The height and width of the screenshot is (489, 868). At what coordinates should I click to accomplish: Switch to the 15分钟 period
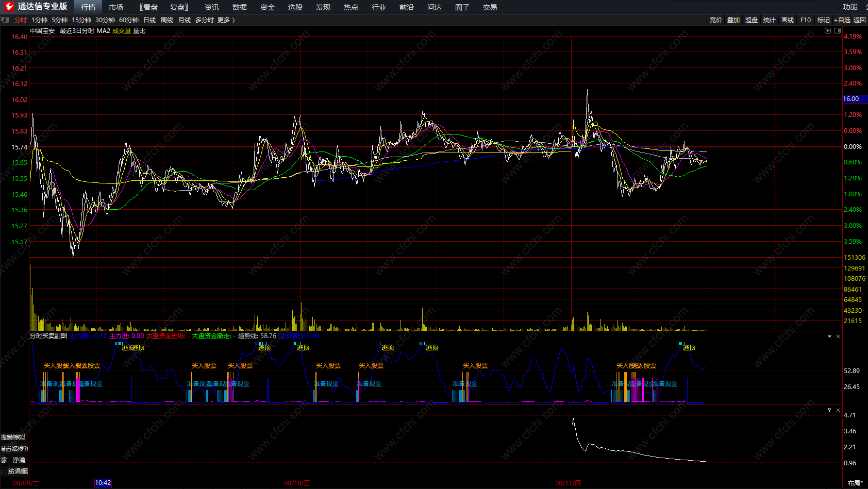point(81,20)
